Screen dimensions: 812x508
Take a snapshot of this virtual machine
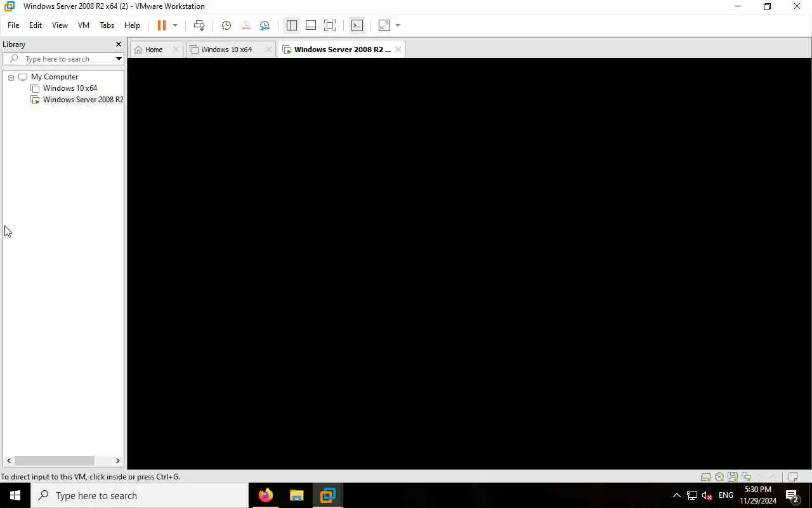(226, 25)
